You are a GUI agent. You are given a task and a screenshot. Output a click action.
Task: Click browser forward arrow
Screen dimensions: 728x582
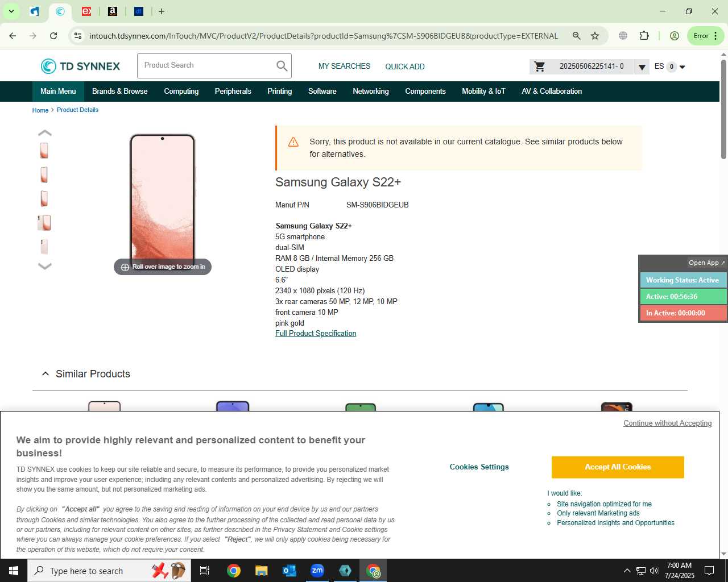pyautogui.click(x=33, y=36)
